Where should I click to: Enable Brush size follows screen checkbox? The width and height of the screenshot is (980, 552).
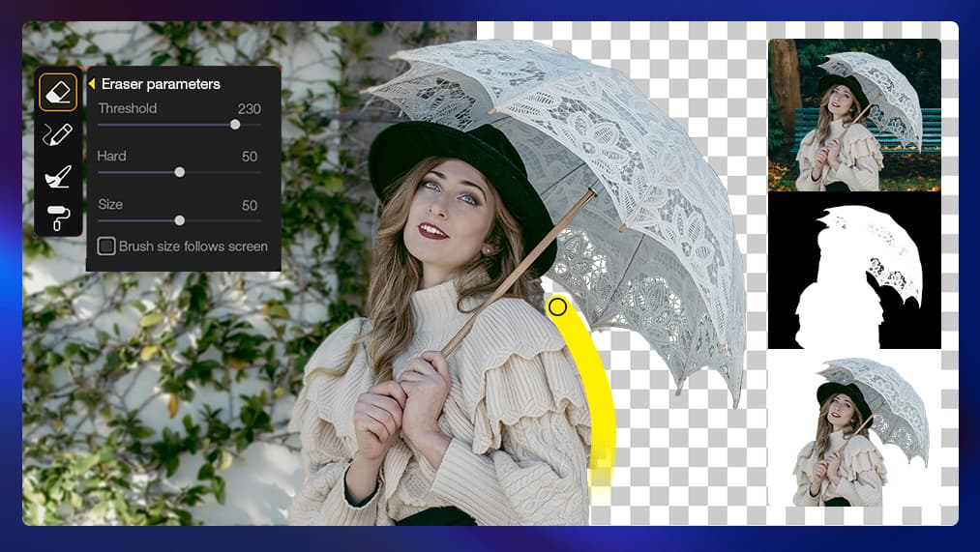coord(106,247)
